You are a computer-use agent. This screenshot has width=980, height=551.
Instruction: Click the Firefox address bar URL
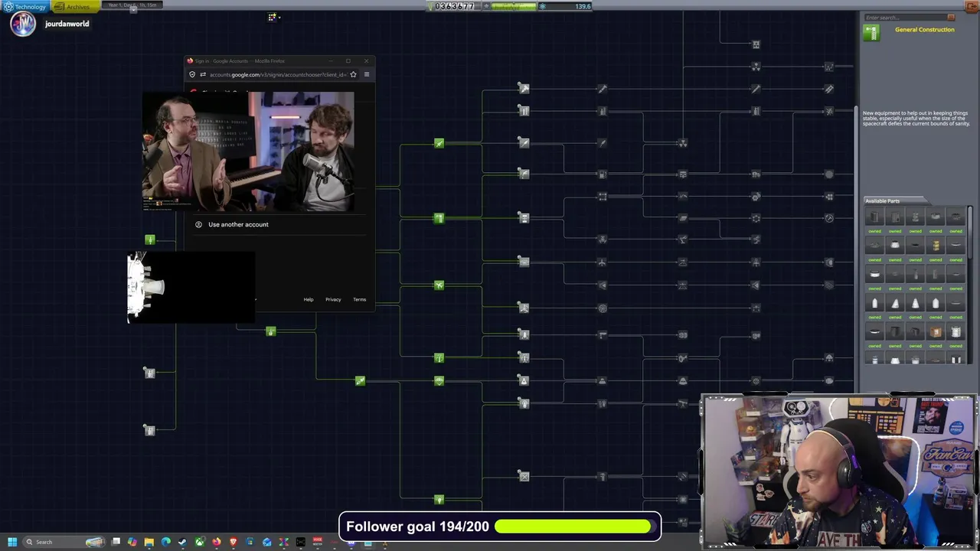[x=277, y=74]
